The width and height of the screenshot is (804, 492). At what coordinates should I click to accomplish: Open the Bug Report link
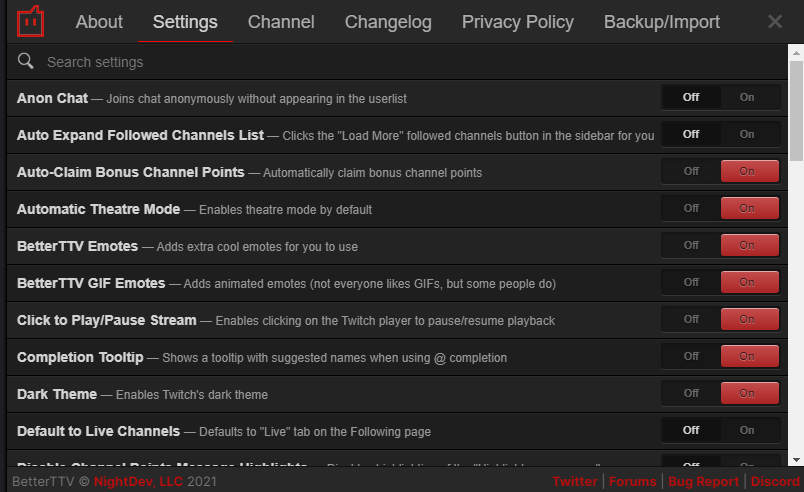tap(704, 481)
